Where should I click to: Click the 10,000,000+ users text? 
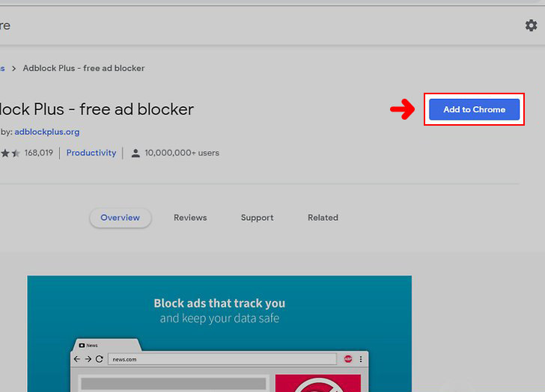click(182, 153)
